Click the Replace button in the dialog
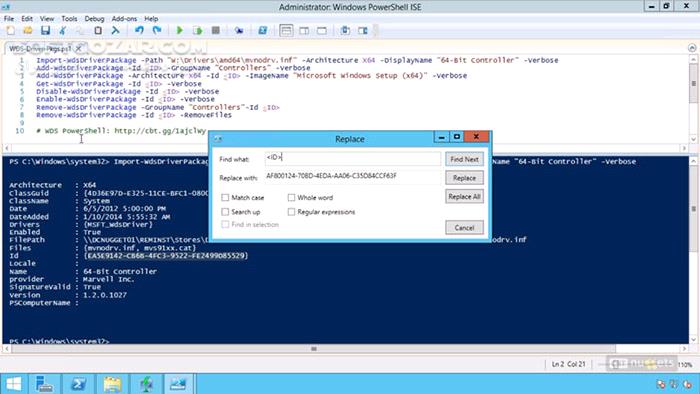700x394 pixels. click(x=464, y=178)
